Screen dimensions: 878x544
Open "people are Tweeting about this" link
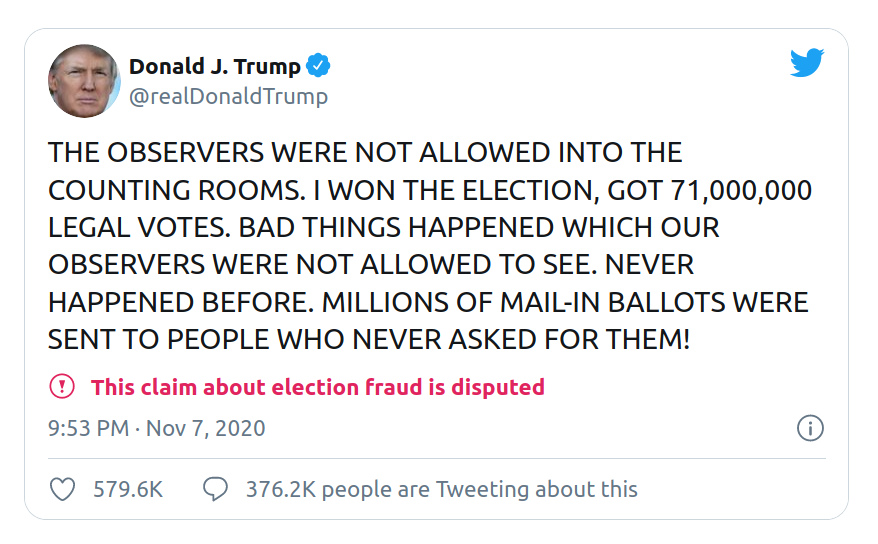(x=480, y=489)
